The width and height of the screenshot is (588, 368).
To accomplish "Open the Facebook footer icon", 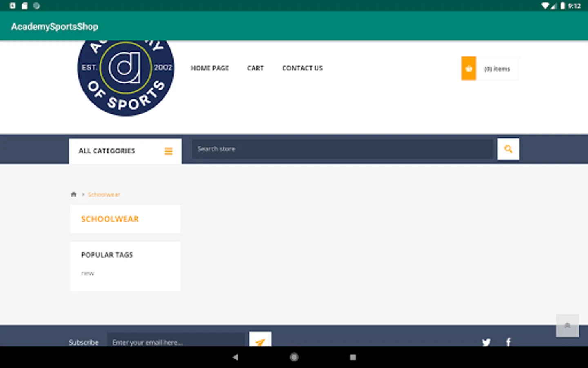I will click(x=508, y=342).
